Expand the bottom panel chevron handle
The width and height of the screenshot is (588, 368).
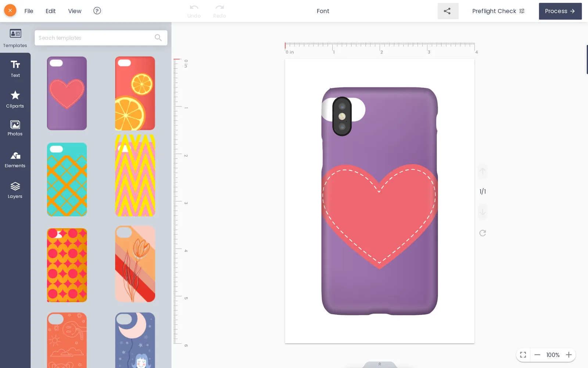pos(380,364)
